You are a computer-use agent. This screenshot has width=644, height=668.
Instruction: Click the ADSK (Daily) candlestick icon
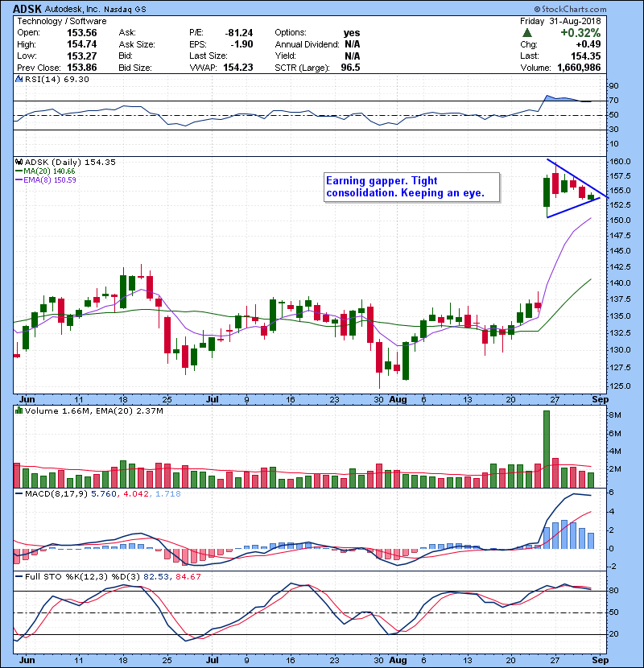coord(19,162)
